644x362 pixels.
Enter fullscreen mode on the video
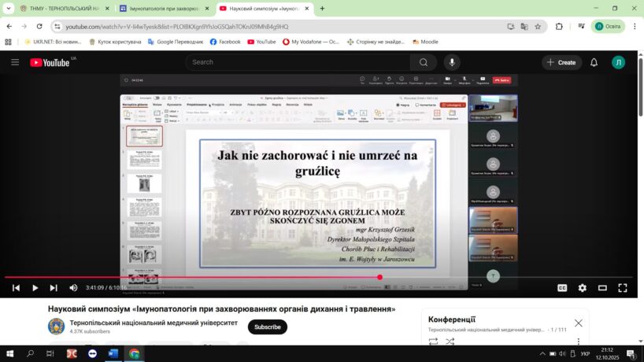(x=622, y=288)
